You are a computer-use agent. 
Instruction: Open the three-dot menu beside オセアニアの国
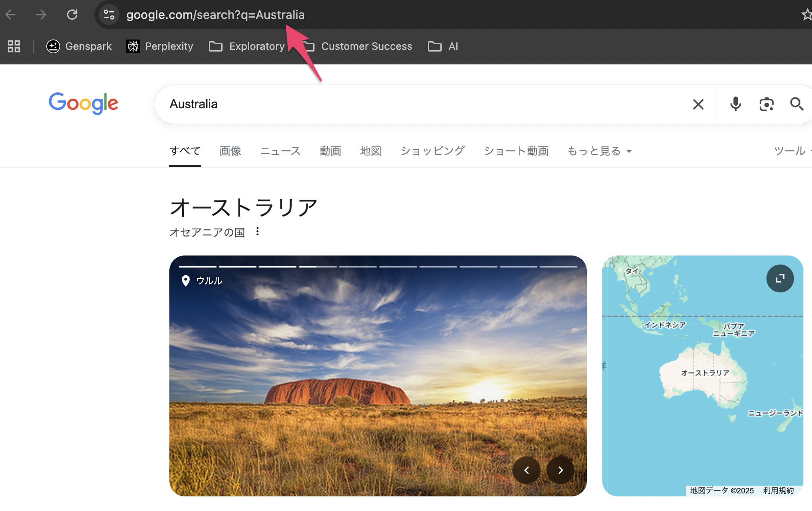tap(257, 231)
